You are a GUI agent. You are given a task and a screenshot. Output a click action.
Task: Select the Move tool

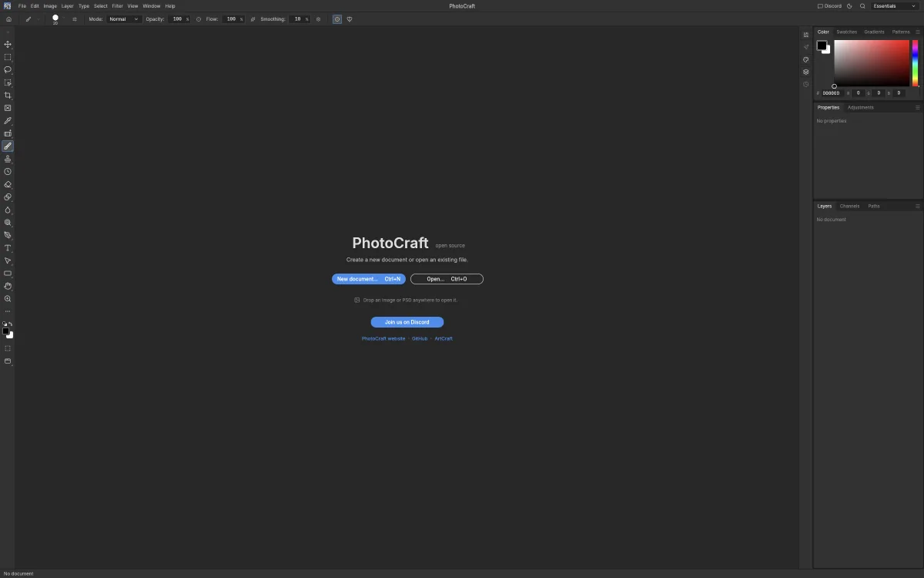pyautogui.click(x=8, y=45)
